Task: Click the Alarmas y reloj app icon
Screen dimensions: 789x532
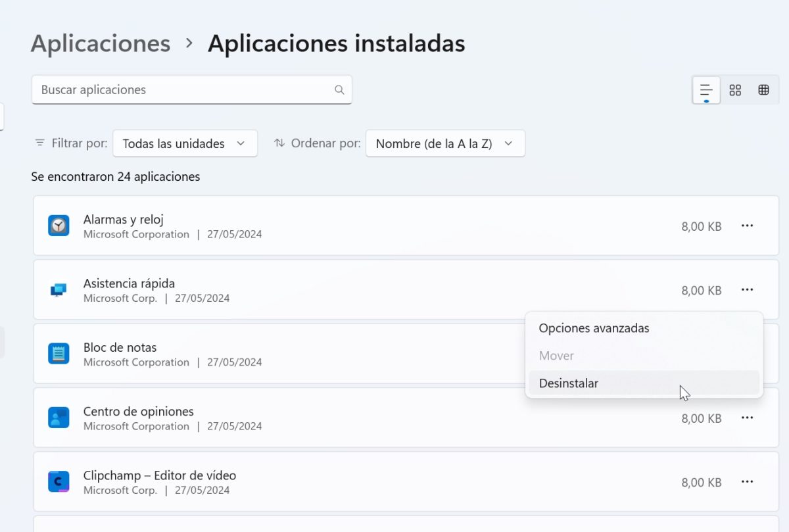Action: click(x=59, y=226)
